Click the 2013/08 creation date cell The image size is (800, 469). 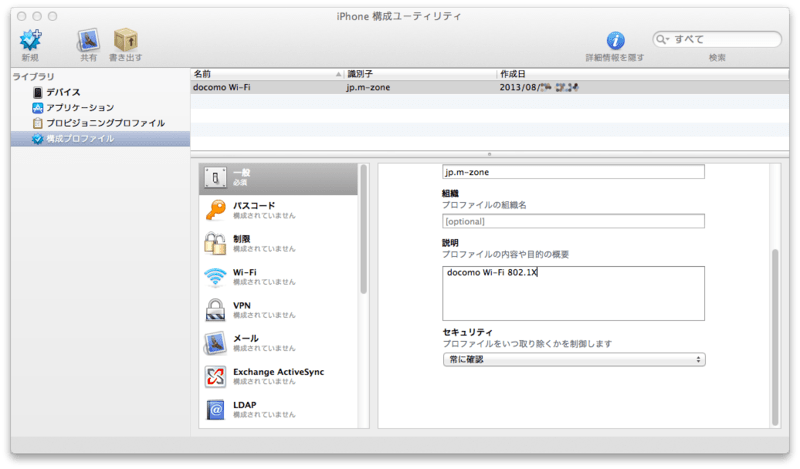point(539,87)
